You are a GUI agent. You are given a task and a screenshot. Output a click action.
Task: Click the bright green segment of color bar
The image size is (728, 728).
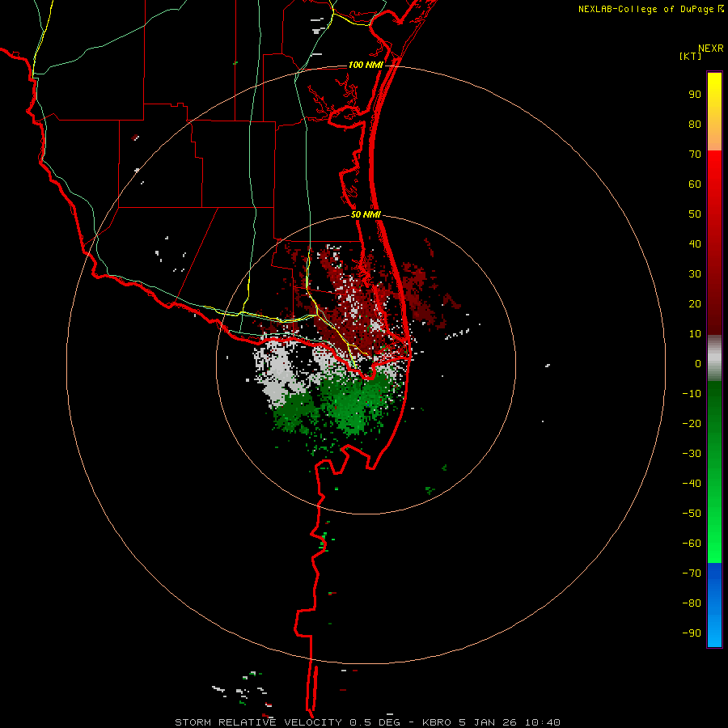[714, 534]
